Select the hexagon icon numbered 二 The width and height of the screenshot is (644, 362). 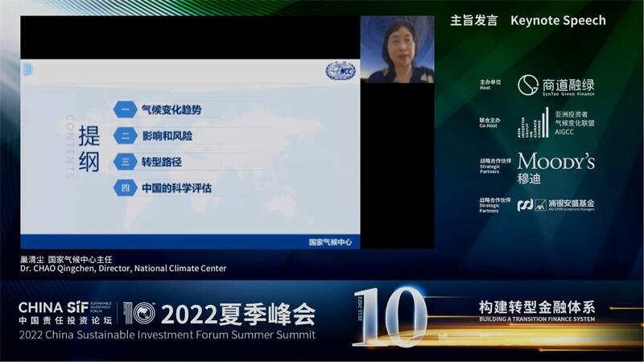pos(126,136)
